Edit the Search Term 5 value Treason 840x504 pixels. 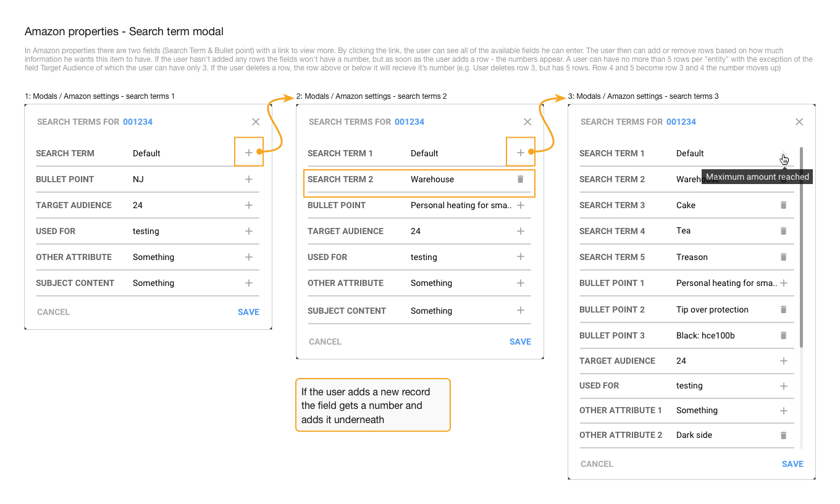click(x=692, y=257)
